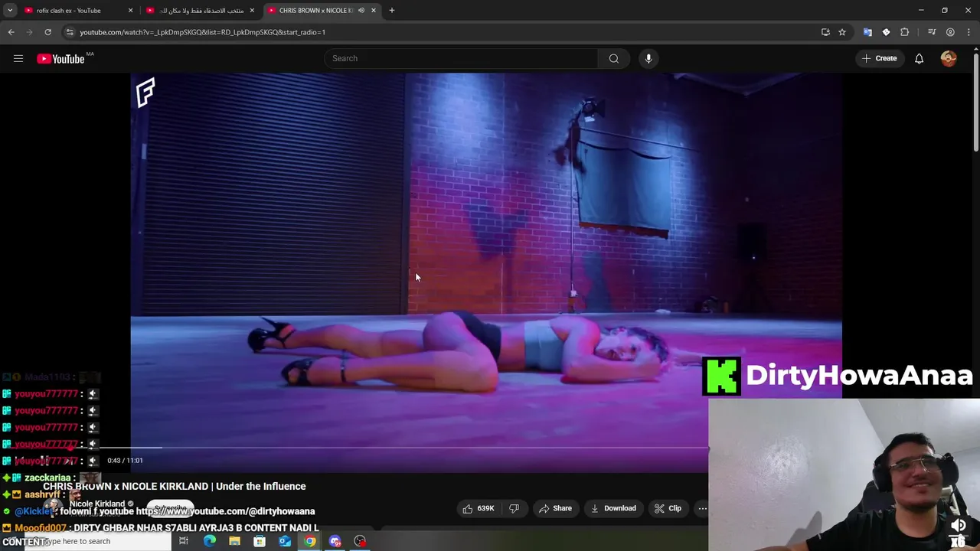Screen dimensions: 980x551
Task: Go back with the browser back arrow
Action: pyautogui.click(x=11, y=32)
